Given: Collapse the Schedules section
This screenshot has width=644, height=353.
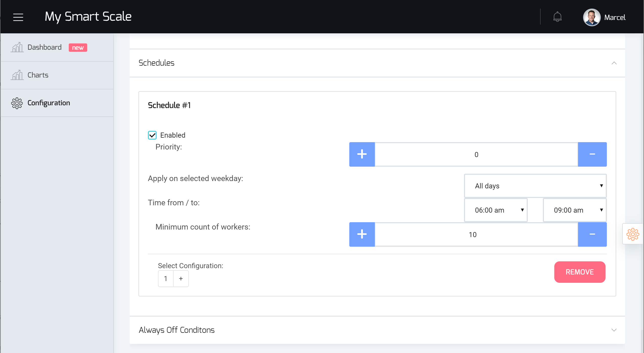Looking at the screenshot, I should tap(614, 63).
